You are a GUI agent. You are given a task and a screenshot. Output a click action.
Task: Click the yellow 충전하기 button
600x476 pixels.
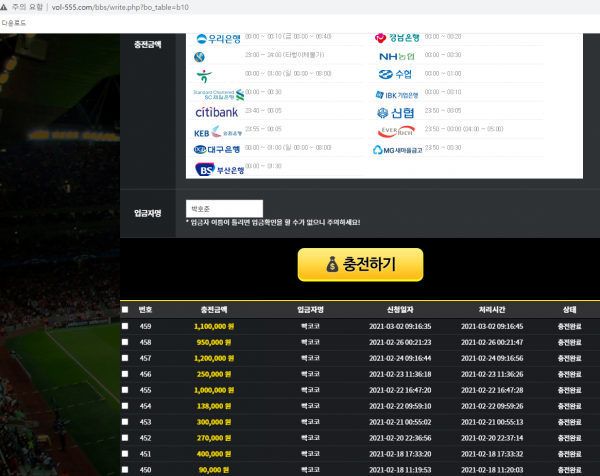[x=360, y=264]
